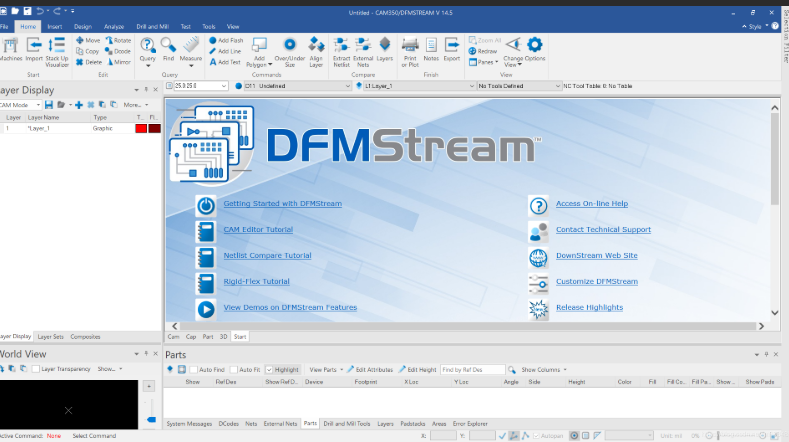Select the Mirror edit command
789x442 pixels.
(119, 62)
